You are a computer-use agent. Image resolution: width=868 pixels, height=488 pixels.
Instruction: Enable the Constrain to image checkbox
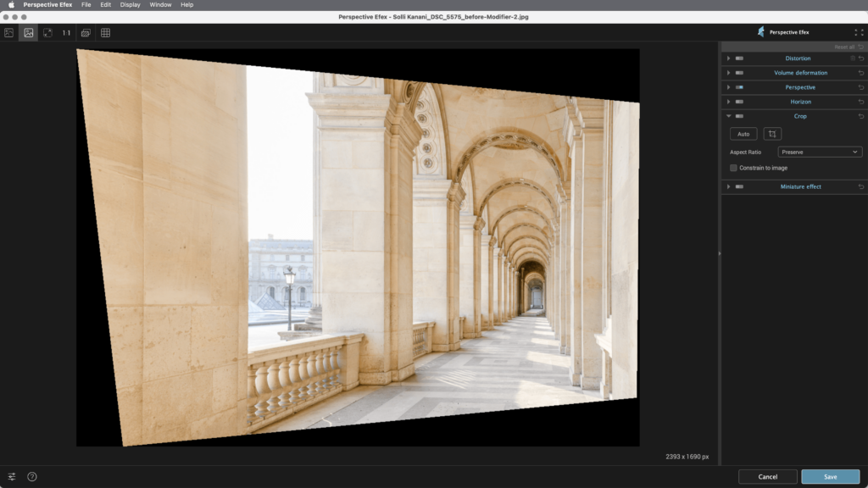733,168
